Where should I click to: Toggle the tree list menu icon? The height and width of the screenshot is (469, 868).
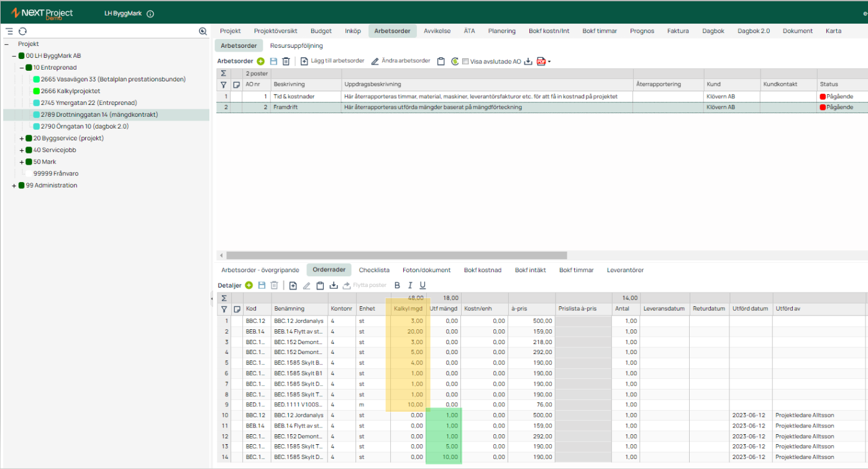(x=9, y=31)
